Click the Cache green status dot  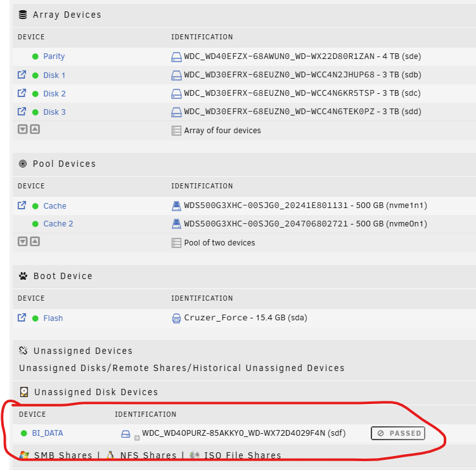(35, 206)
